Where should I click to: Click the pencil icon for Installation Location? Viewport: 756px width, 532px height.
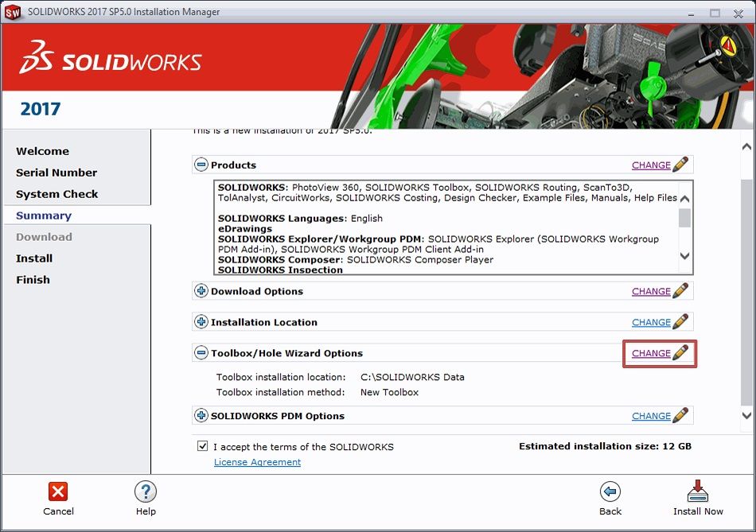(680, 322)
